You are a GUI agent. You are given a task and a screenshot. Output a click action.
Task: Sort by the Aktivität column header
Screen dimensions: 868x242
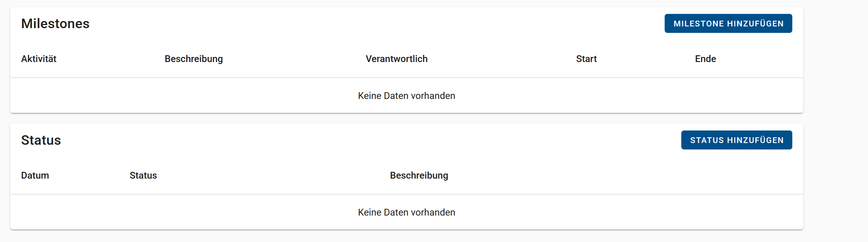[39, 59]
